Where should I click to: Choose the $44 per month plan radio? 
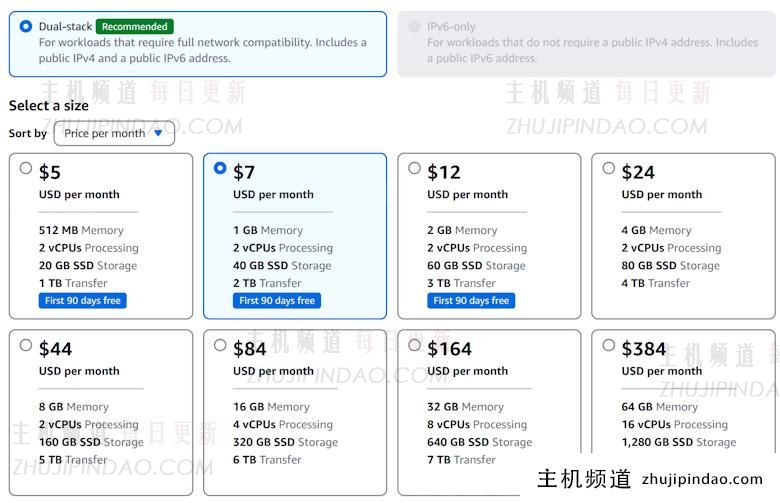coord(26,345)
